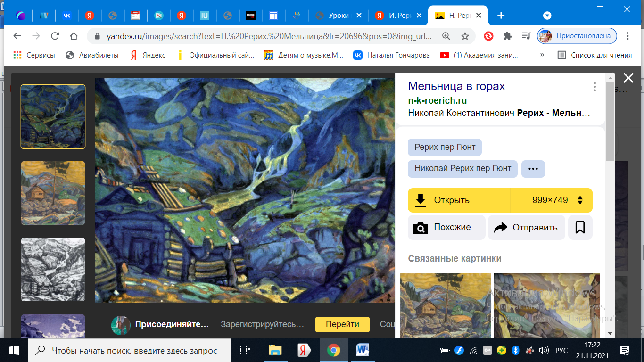Open Список для чтения reading list
The height and width of the screenshot is (362, 644).
coord(594,55)
